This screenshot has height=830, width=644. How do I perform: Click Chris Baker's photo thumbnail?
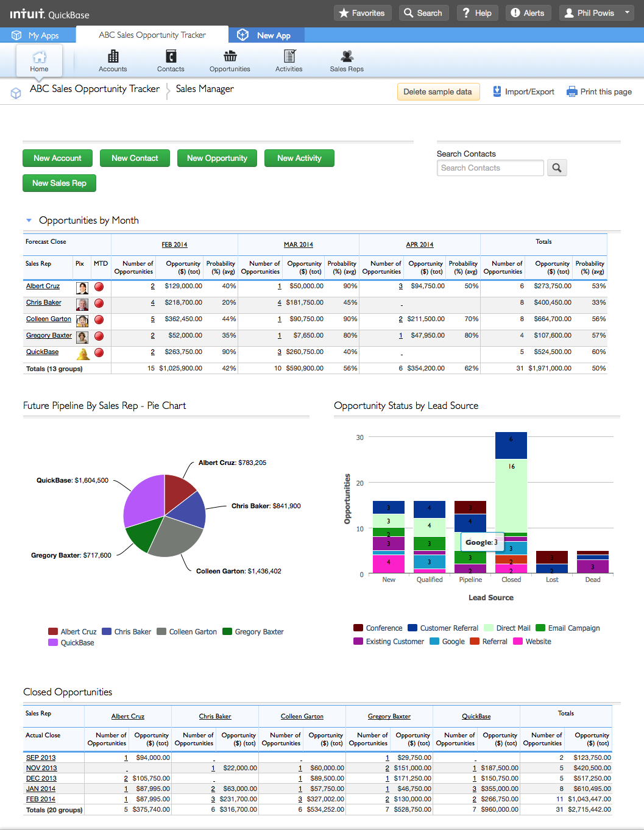(x=82, y=304)
